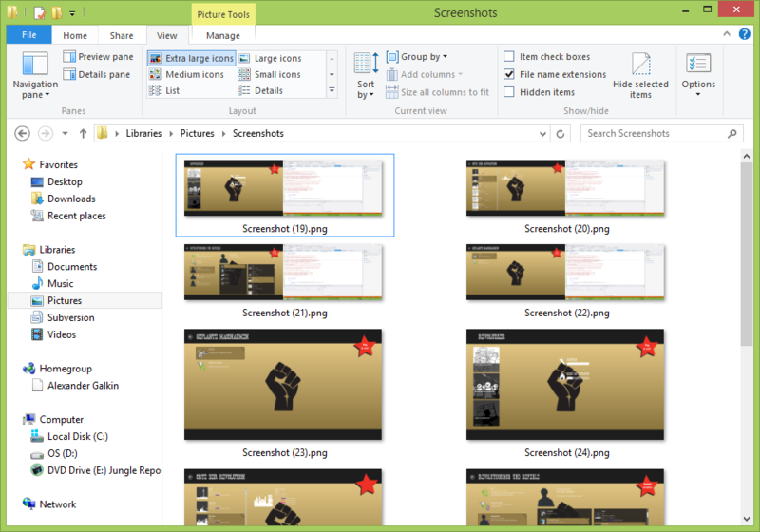This screenshot has width=760, height=532.
Task: Select Details layout
Action: pyautogui.click(x=260, y=90)
